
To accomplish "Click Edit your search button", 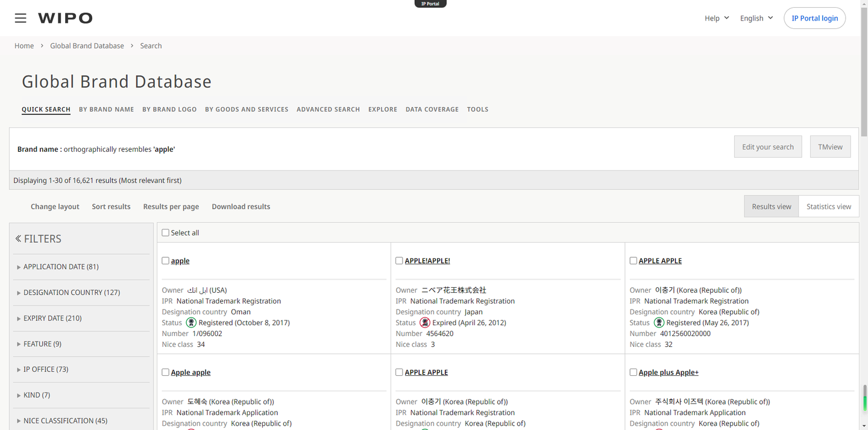I will click(768, 147).
